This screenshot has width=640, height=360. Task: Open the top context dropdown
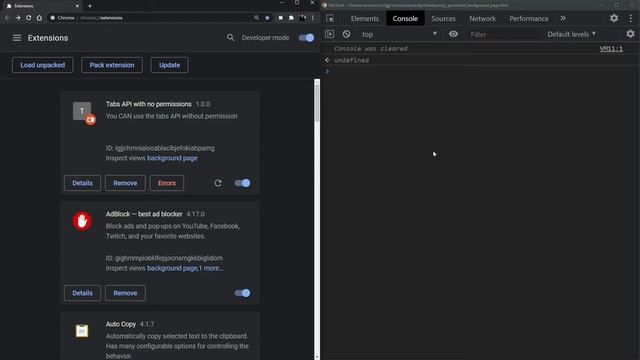pos(399,34)
